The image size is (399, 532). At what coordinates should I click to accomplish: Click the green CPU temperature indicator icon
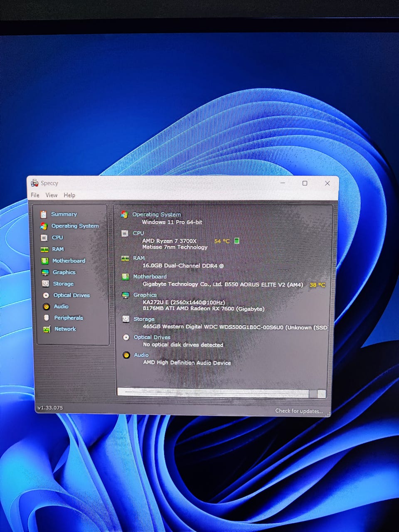pyautogui.click(x=236, y=241)
